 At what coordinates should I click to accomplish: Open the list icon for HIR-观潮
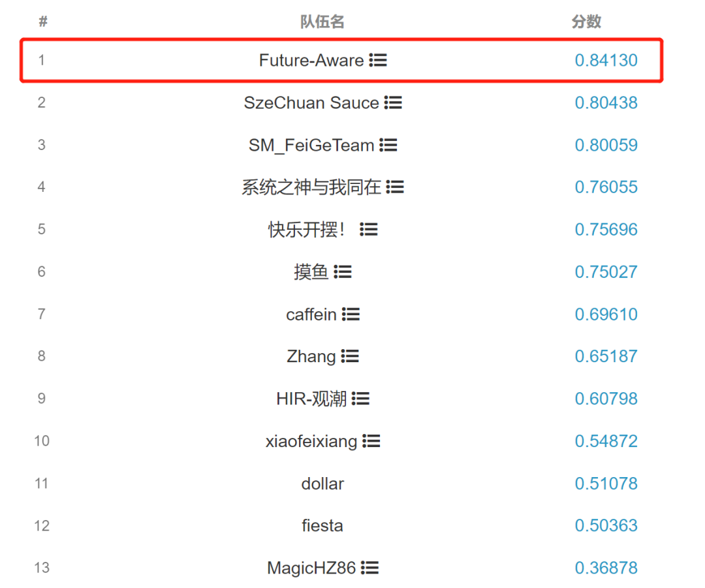coord(360,398)
